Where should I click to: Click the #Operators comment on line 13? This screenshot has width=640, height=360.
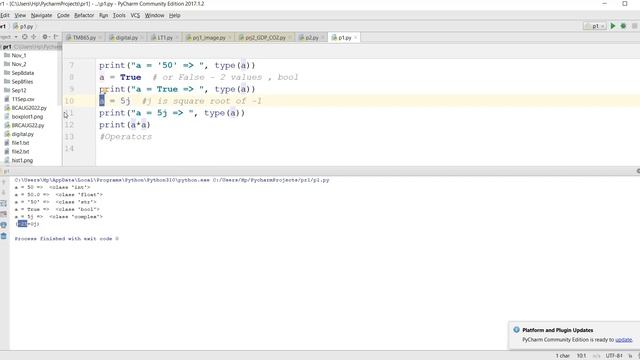pos(126,137)
